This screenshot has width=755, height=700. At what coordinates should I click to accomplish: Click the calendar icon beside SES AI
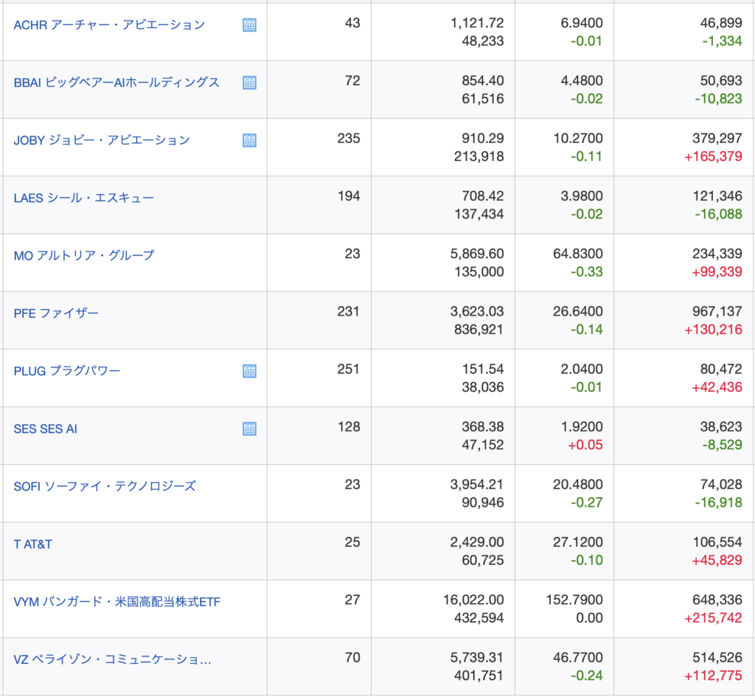click(249, 429)
